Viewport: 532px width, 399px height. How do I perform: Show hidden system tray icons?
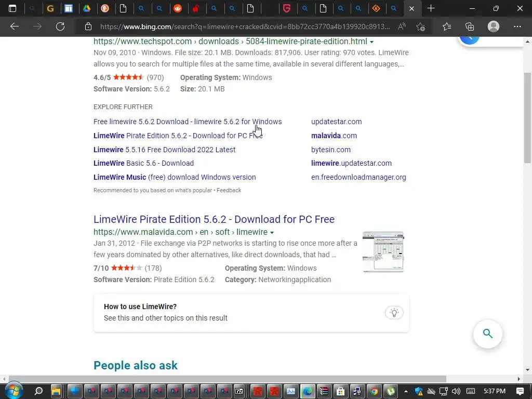406,391
